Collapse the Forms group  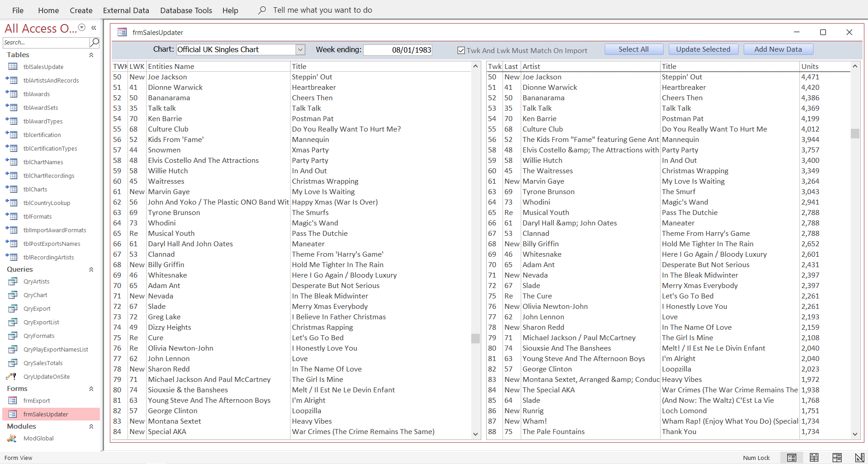(91, 389)
